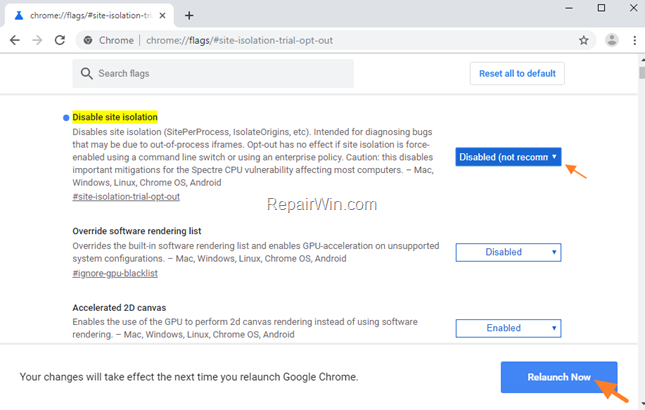
Task: Click the forward navigation arrow
Action: point(37,40)
